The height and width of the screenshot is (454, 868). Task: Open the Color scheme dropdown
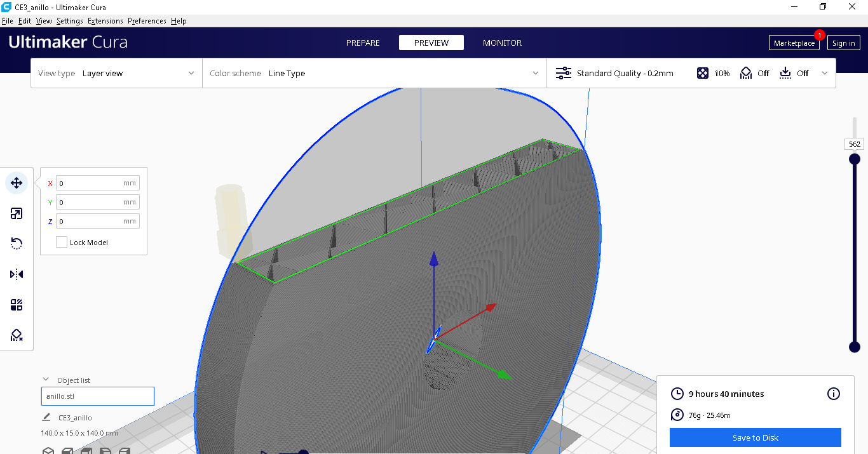tap(374, 73)
